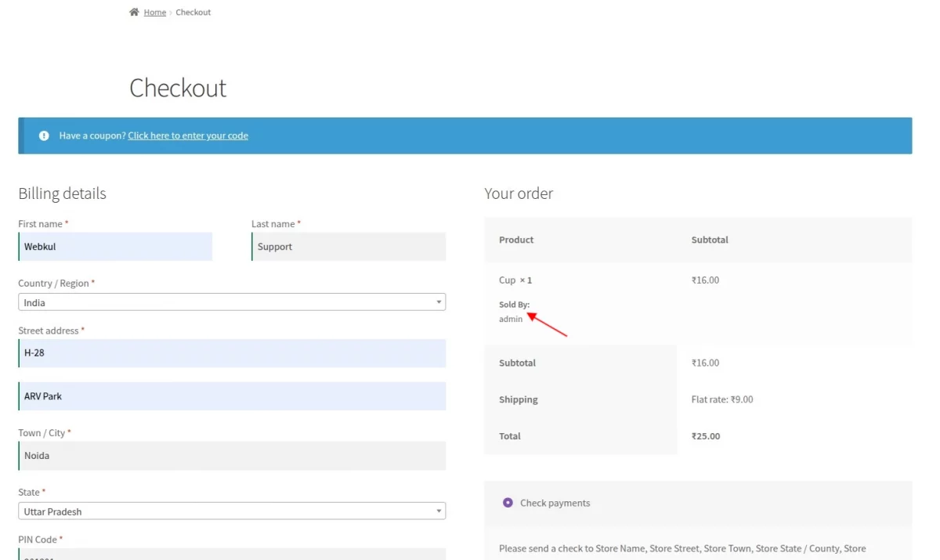Click the info icon on the coupon banner
Image resolution: width=940 pixels, height=560 pixels.
point(44,135)
